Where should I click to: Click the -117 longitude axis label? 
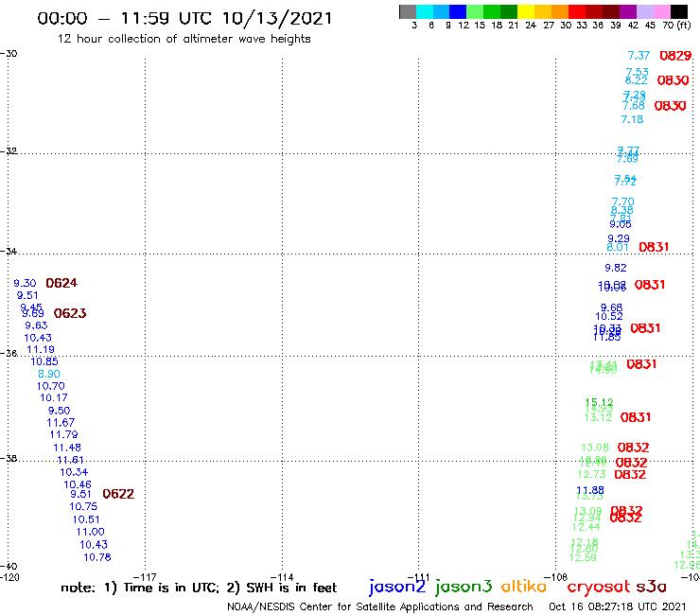click(145, 577)
